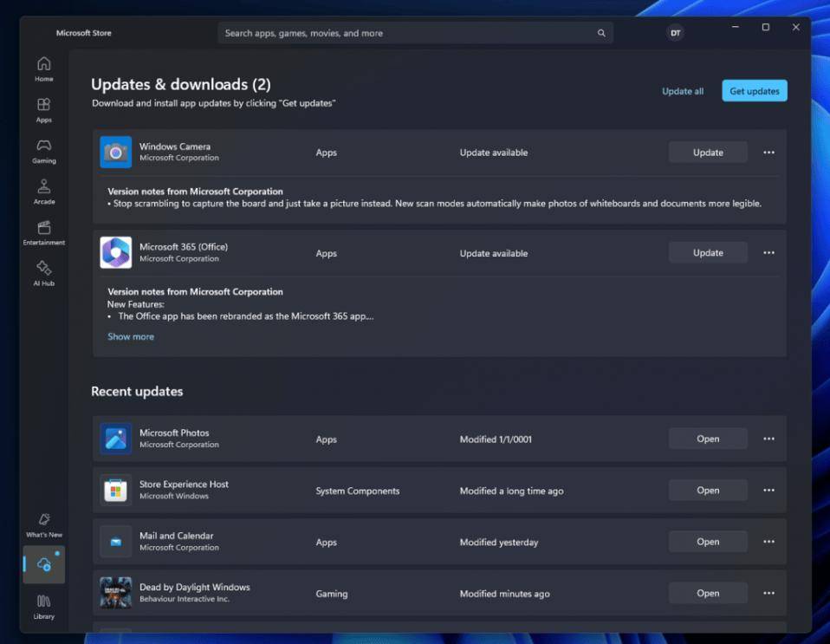
Task: Click 'Update available' in Windows Camera row
Action: tap(493, 153)
